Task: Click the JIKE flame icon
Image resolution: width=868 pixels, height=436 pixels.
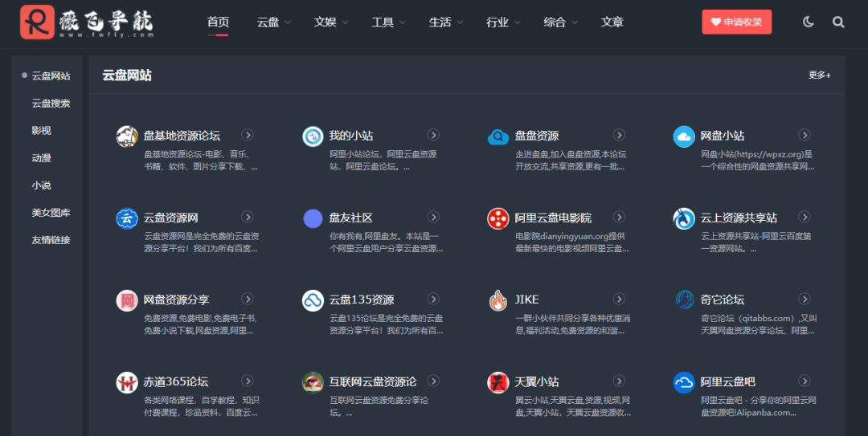Action: [498, 300]
